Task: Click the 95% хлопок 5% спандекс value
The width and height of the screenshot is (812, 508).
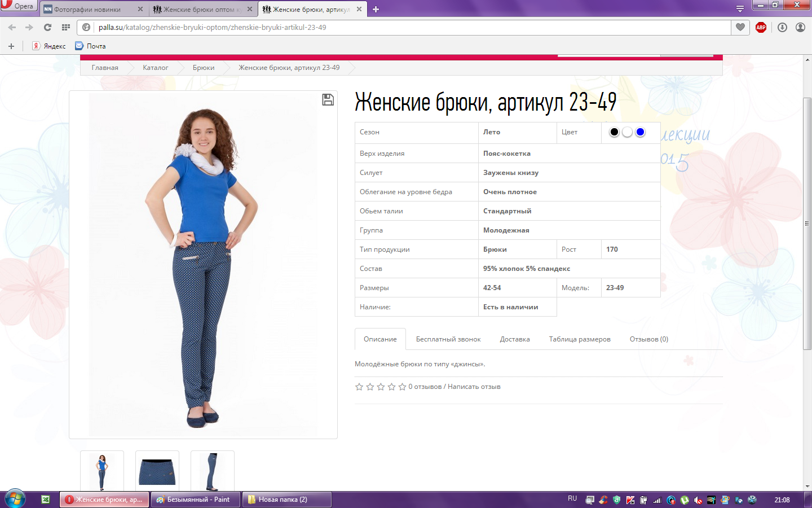Action: (527, 269)
